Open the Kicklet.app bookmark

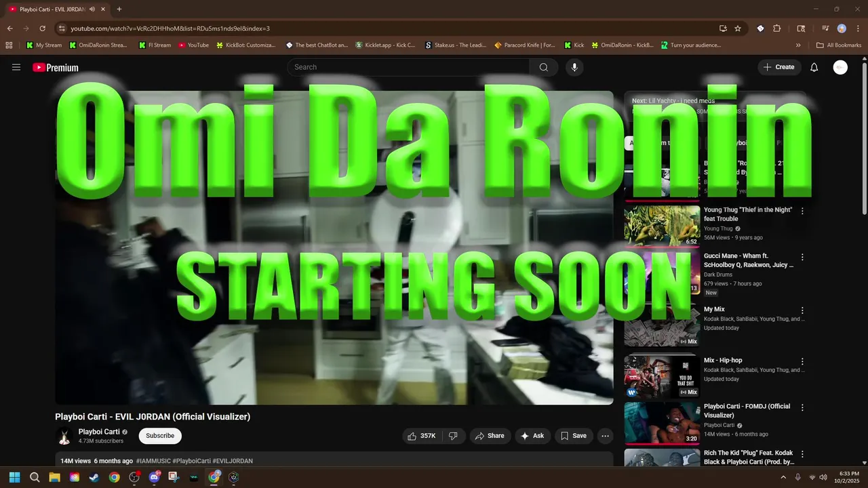[x=385, y=45]
